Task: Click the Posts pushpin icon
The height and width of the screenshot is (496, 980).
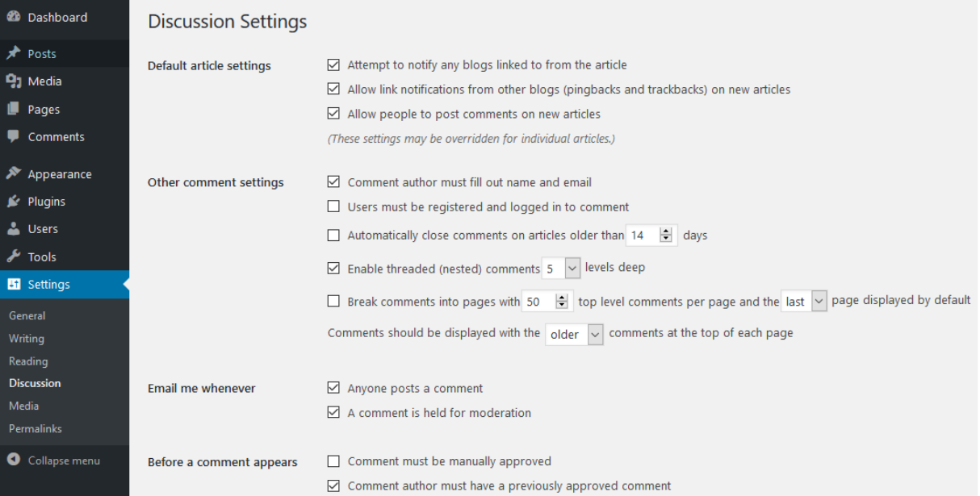Action: [x=13, y=53]
